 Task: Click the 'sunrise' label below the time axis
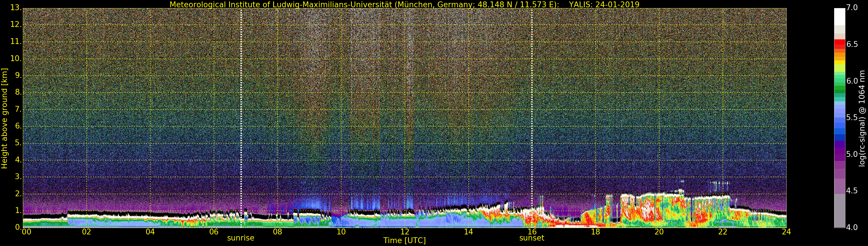241,238
